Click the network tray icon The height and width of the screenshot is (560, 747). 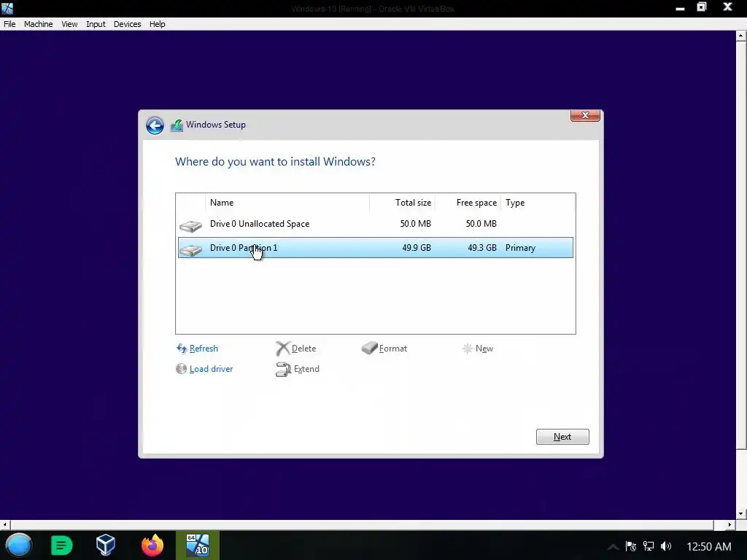point(649,546)
